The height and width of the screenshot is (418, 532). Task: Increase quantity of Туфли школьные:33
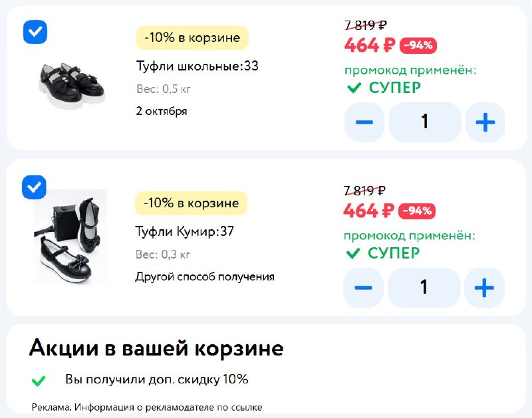pos(485,122)
